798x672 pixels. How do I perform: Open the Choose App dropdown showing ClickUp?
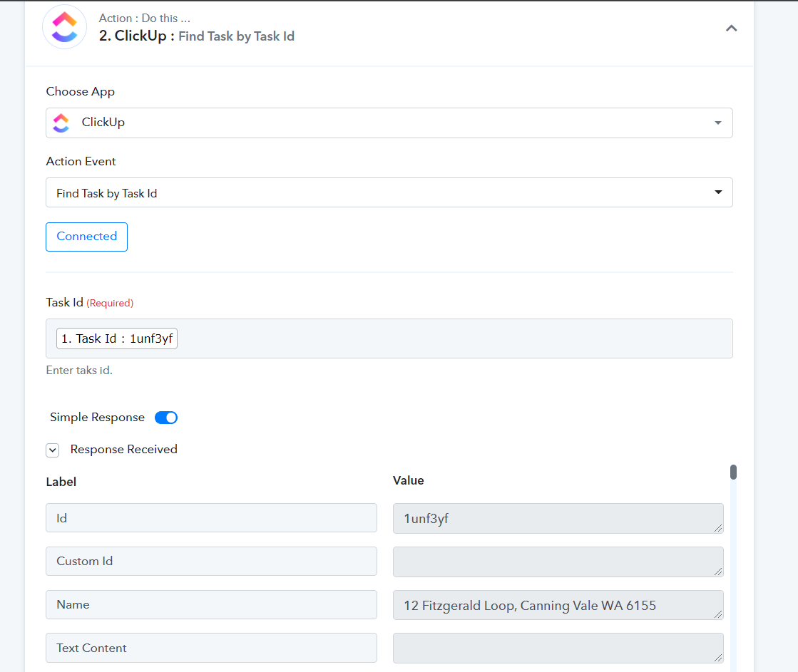(389, 123)
